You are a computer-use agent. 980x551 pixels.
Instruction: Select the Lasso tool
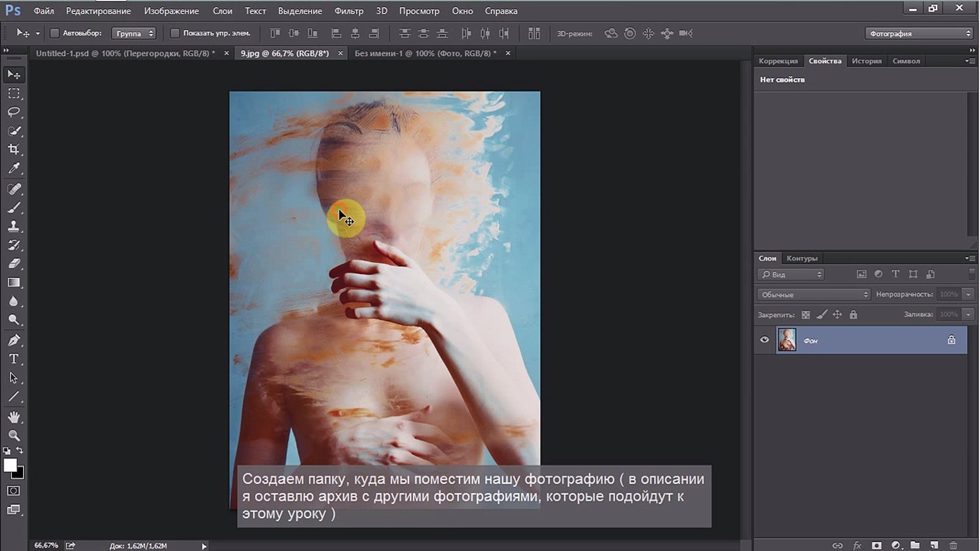coord(14,112)
